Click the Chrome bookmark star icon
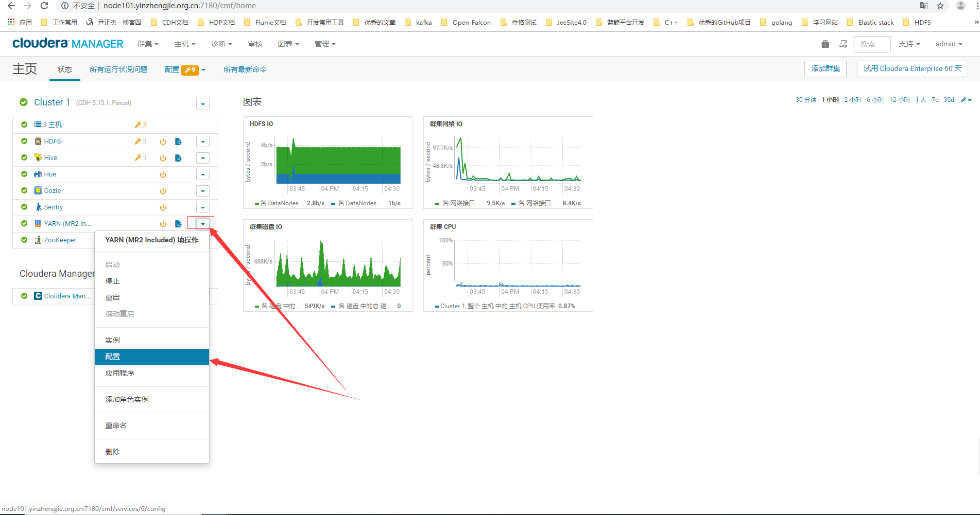Viewport: 980px width, 515px height. tap(940, 6)
